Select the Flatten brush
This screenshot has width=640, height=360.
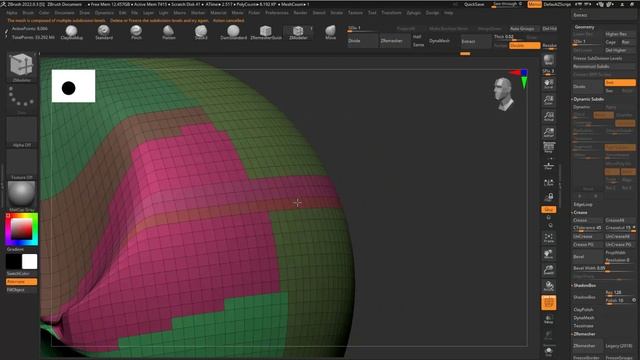coord(168,32)
